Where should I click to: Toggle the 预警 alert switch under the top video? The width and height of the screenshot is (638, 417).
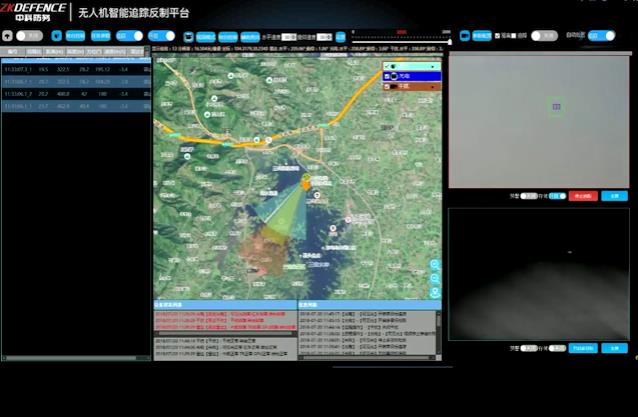(x=529, y=196)
